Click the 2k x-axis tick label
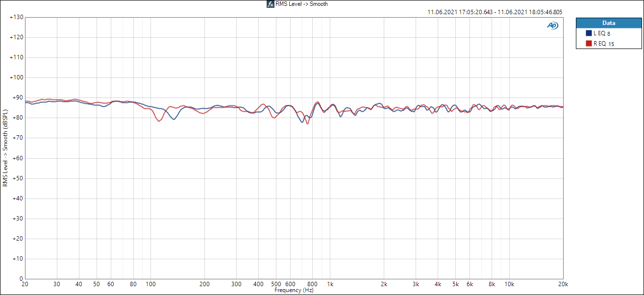 coord(384,284)
